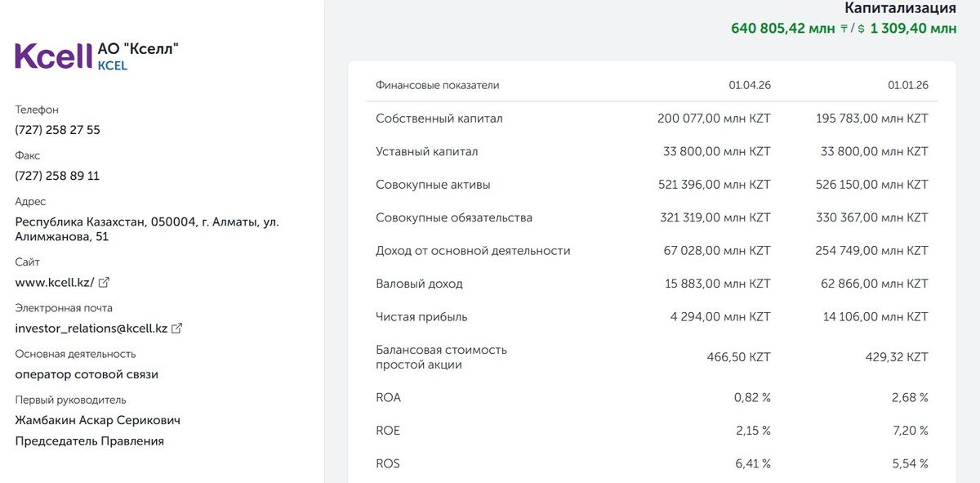
Task: Click the capitalization value 640 805,42 млн
Action: (x=782, y=29)
